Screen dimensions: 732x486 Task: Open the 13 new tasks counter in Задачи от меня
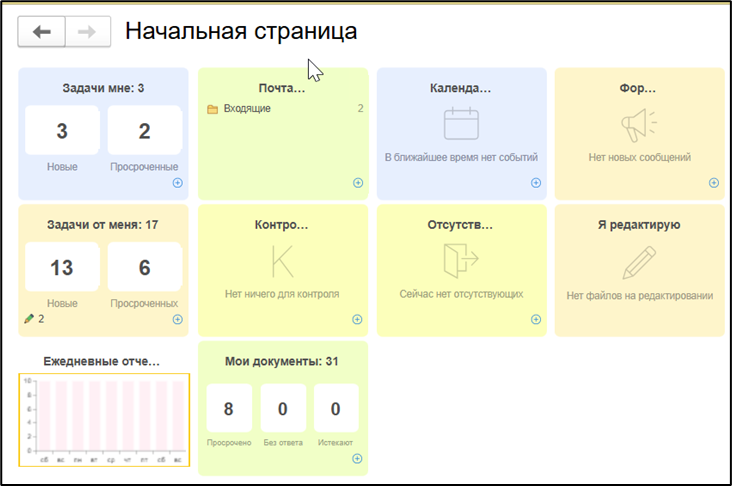tap(62, 267)
